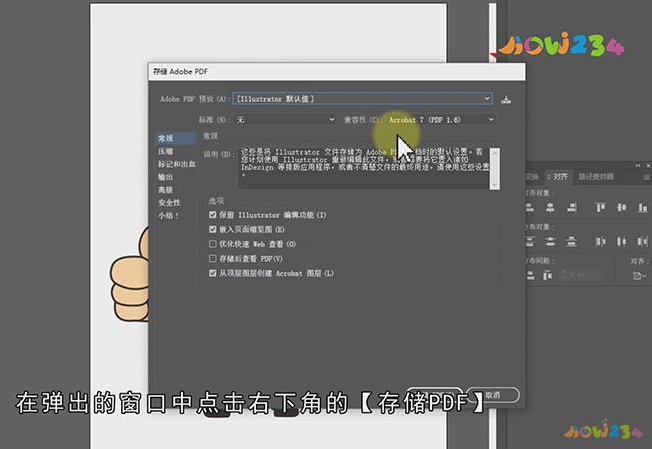Click the description box scrollbar down arrow

tap(495, 184)
